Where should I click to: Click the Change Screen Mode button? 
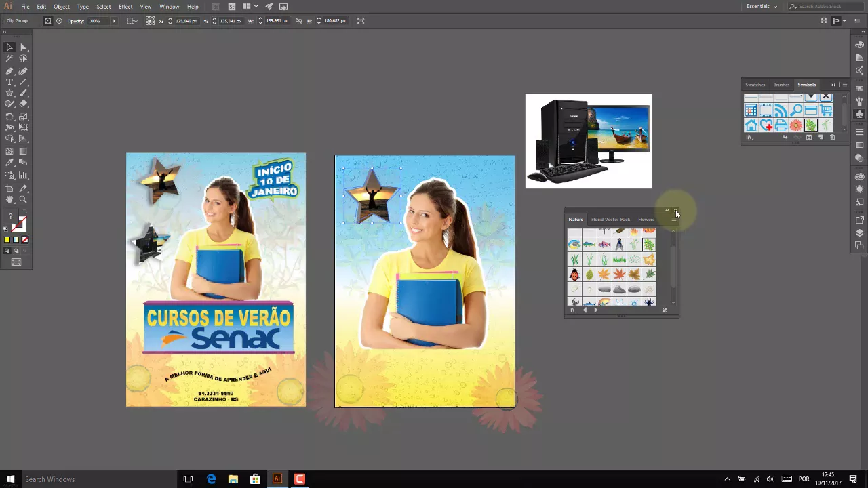click(16, 262)
